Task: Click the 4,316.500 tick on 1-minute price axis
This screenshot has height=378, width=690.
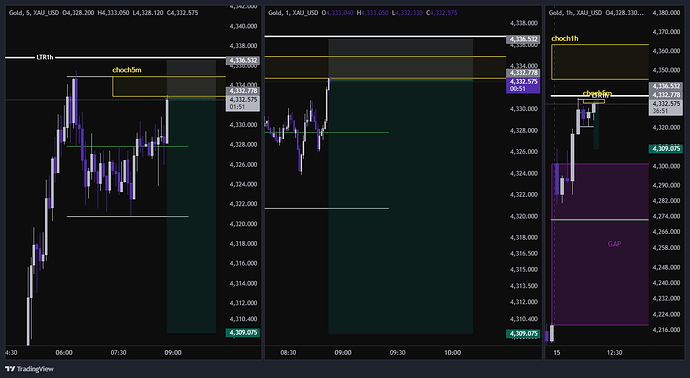Action: click(524, 253)
